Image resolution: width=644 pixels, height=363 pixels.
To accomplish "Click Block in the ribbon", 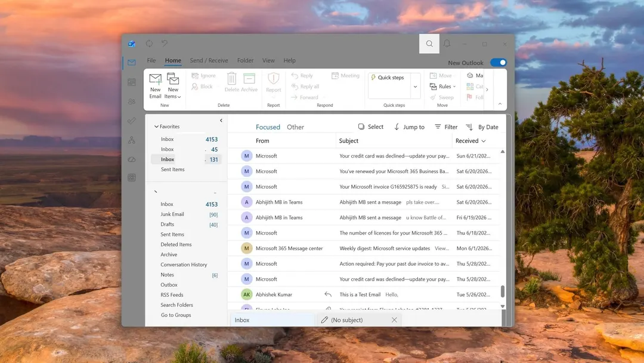I will coord(202,87).
